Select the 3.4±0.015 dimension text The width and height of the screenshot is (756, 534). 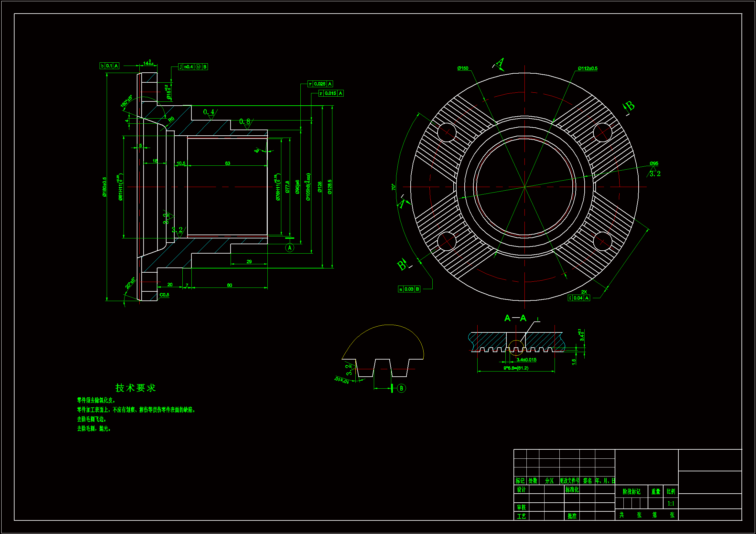(526, 360)
